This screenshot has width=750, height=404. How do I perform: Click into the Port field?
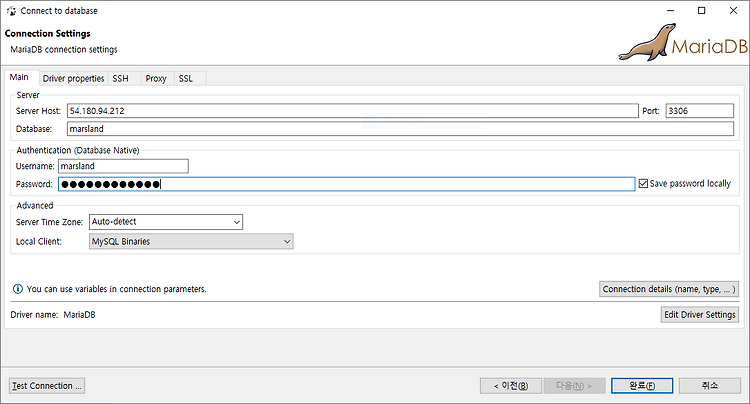click(x=699, y=111)
